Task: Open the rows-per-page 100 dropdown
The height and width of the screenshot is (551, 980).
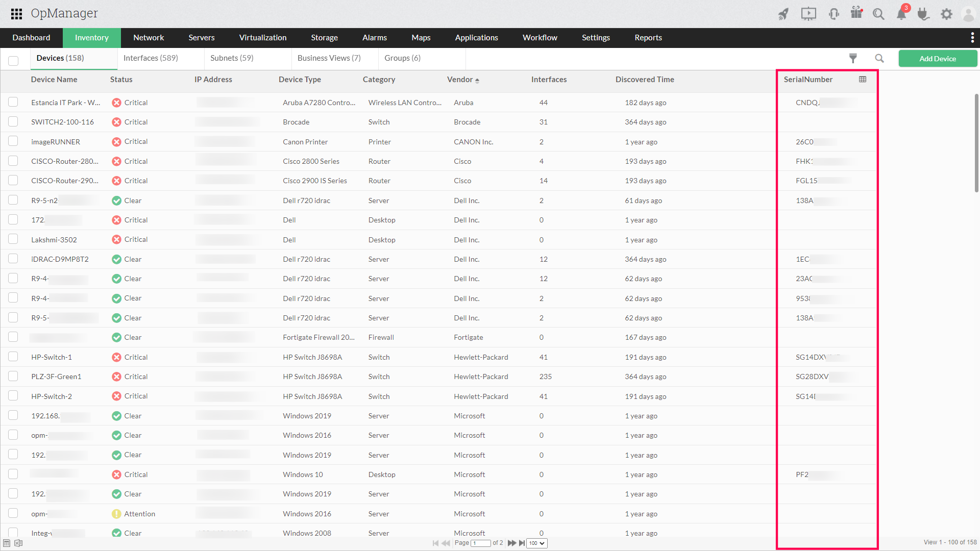Action: pyautogui.click(x=537, y=543)
